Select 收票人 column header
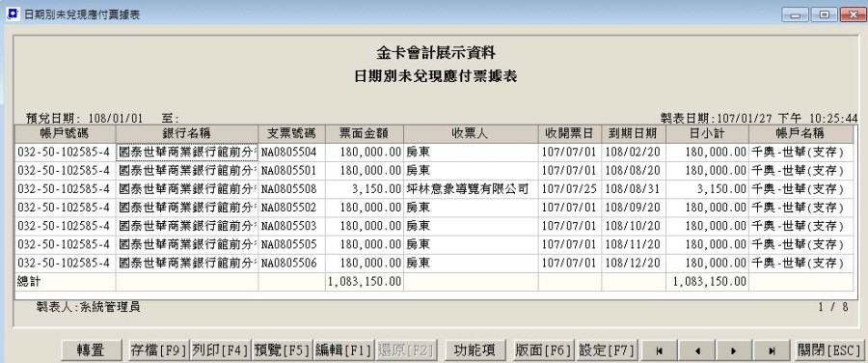868x363 pixels. [x=471, y=133]
